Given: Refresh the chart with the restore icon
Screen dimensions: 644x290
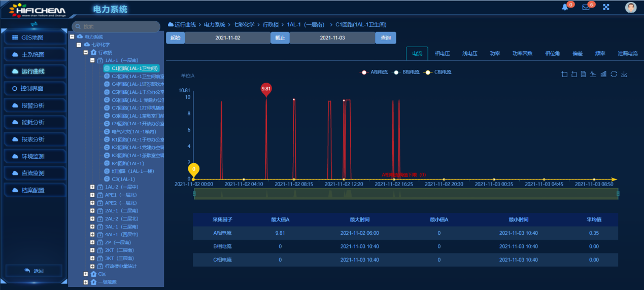Looking at the screenshot, I should pos(614,74).
